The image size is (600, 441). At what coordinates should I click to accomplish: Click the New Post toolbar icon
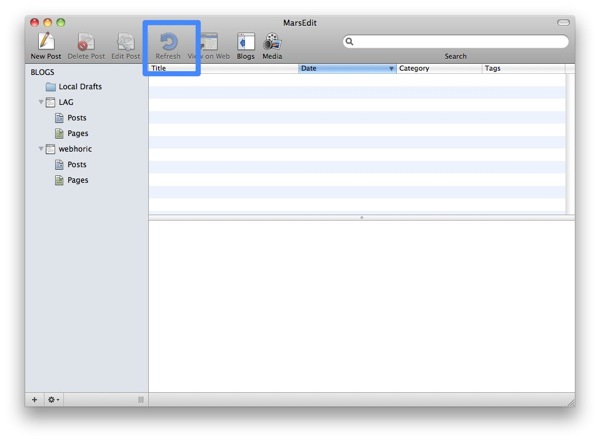46,42
